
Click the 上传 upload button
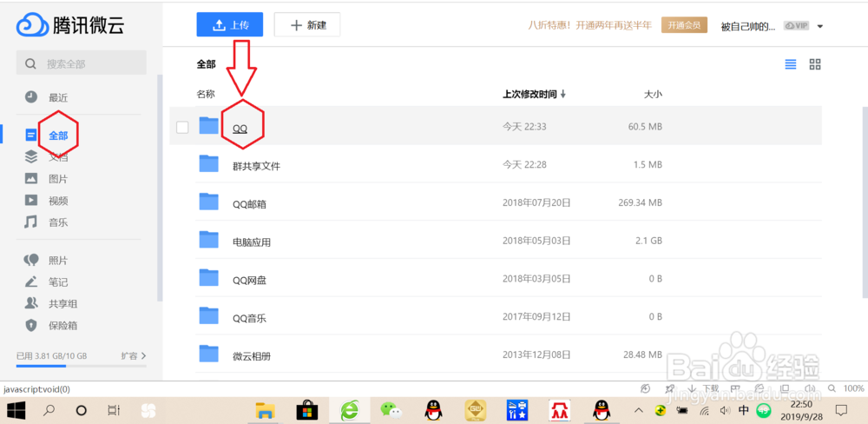coord(230,24)
